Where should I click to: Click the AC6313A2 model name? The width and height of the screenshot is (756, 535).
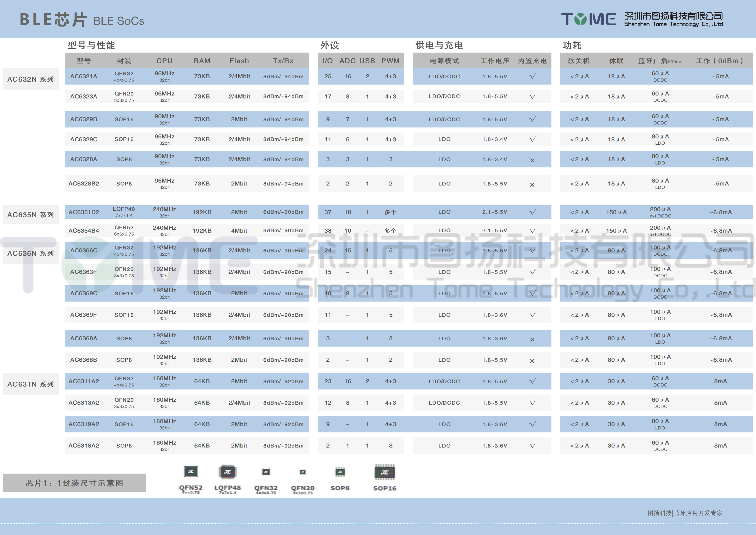click(x=84, y=403)
